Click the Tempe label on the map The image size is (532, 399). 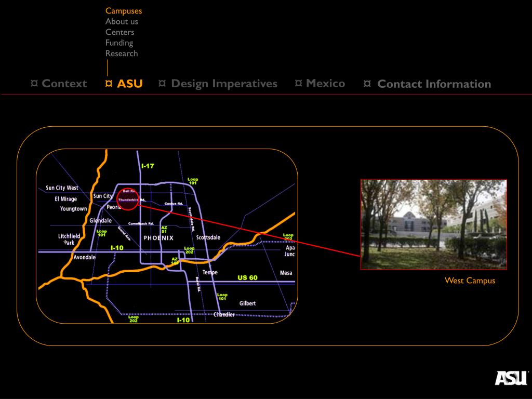coord(210,272)
